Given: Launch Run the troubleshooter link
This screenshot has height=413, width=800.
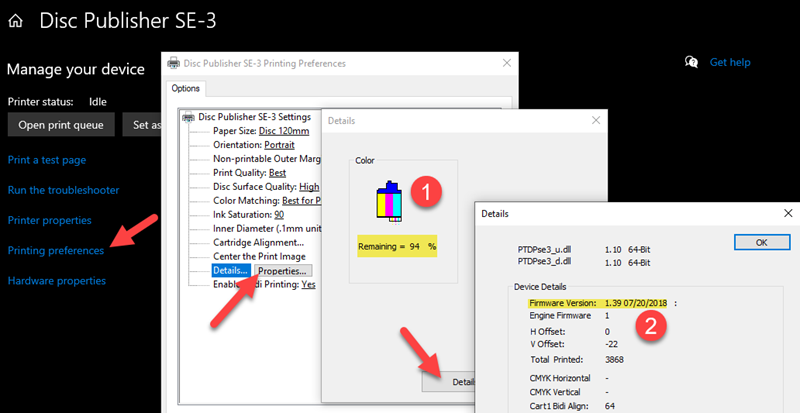Looking at the screenshot, I should click(63, 190).
